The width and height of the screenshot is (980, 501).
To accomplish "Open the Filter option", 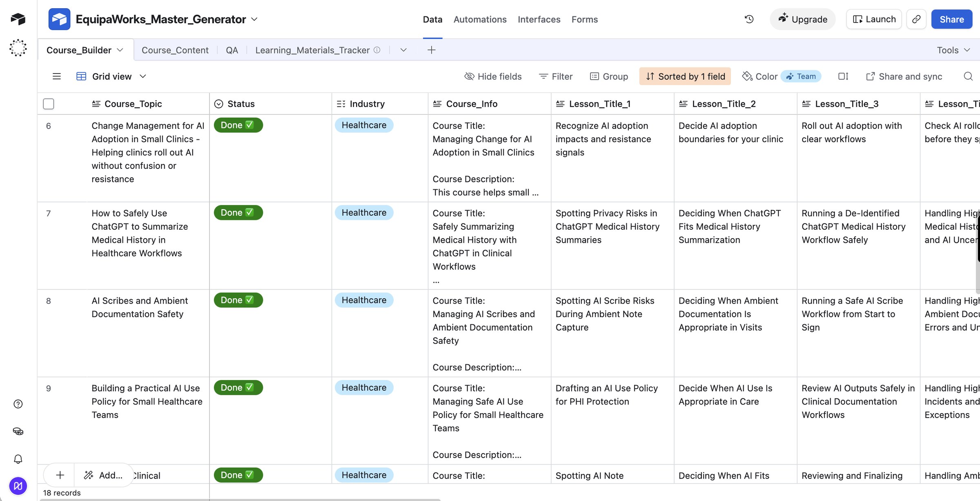I will click(556, 76).
